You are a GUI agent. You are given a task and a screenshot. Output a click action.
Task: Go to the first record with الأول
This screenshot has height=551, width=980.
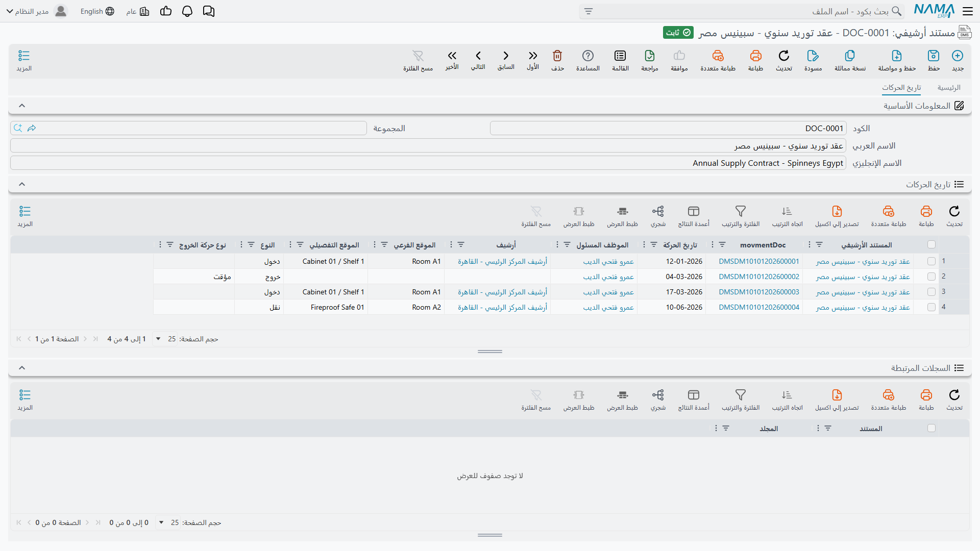(x=533, y=61)
